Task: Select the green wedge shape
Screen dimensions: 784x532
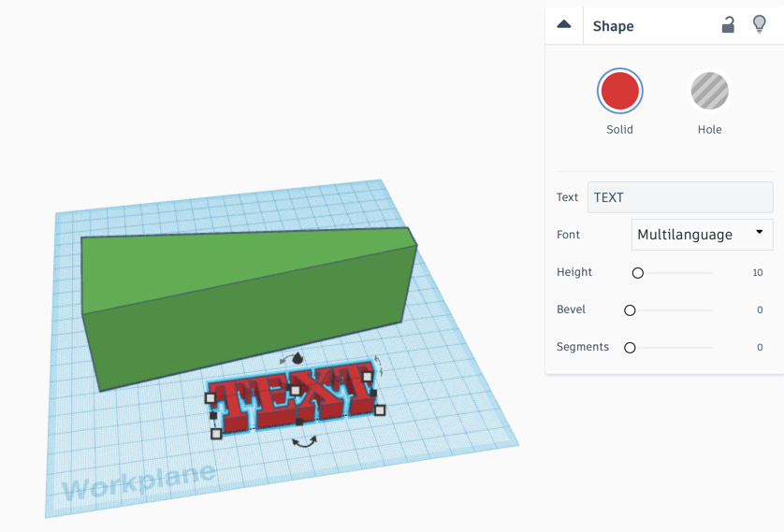Action: click(243, 299)
